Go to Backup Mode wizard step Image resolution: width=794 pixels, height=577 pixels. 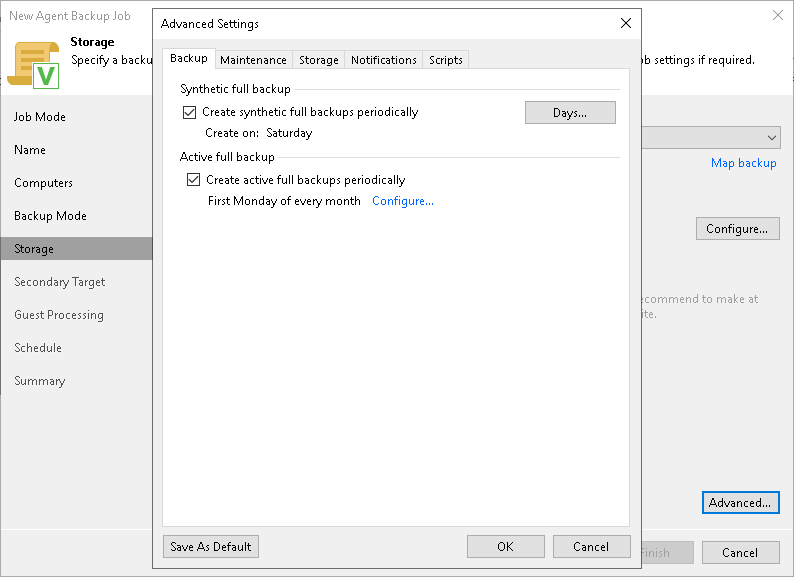pyautogui.click(x=51, y=216)
